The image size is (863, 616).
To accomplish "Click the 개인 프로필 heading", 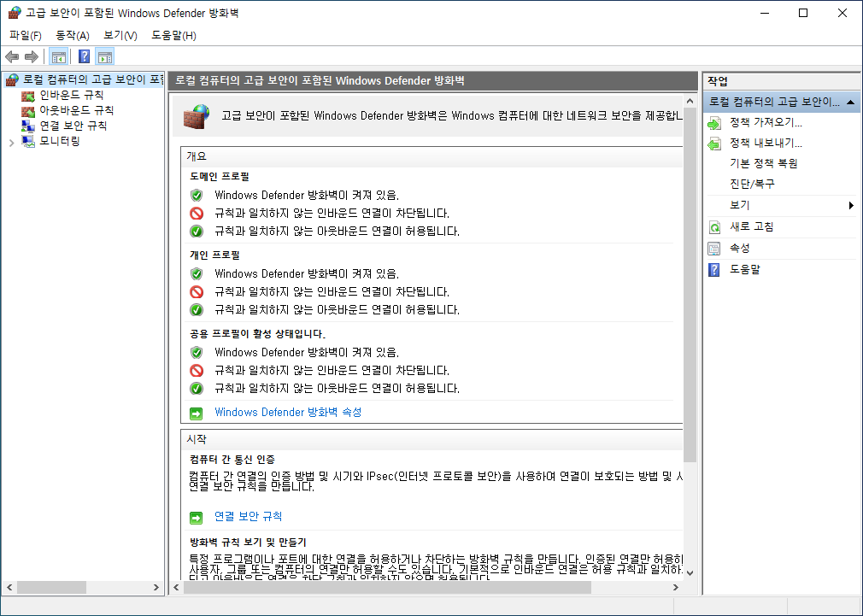I will tap(214, 255).
